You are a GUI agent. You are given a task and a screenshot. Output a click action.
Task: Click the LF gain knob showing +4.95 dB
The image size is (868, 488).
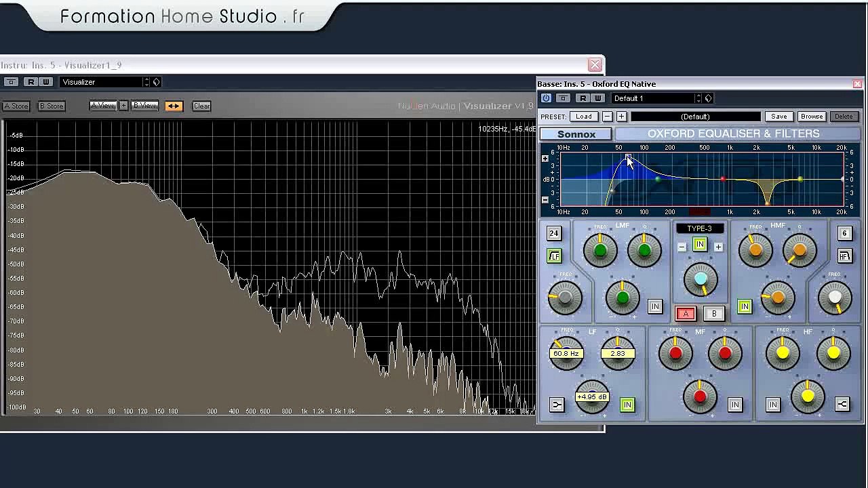tap(592, 396)
